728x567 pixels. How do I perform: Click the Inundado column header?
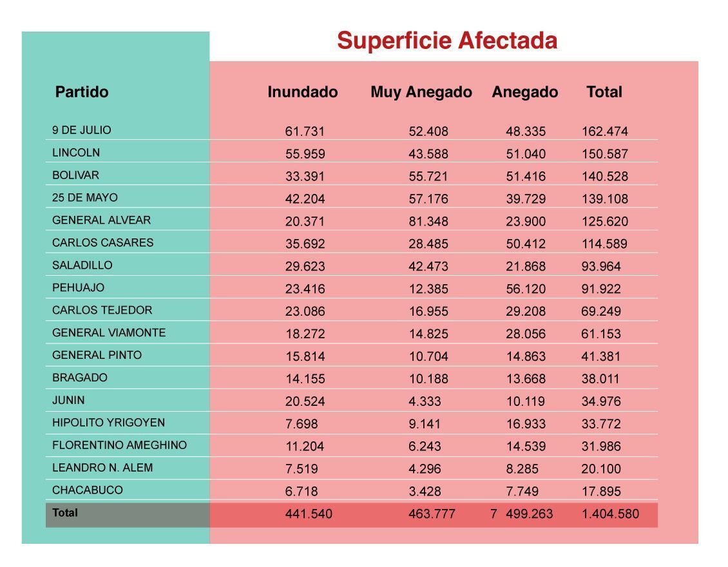coord(303,92)
